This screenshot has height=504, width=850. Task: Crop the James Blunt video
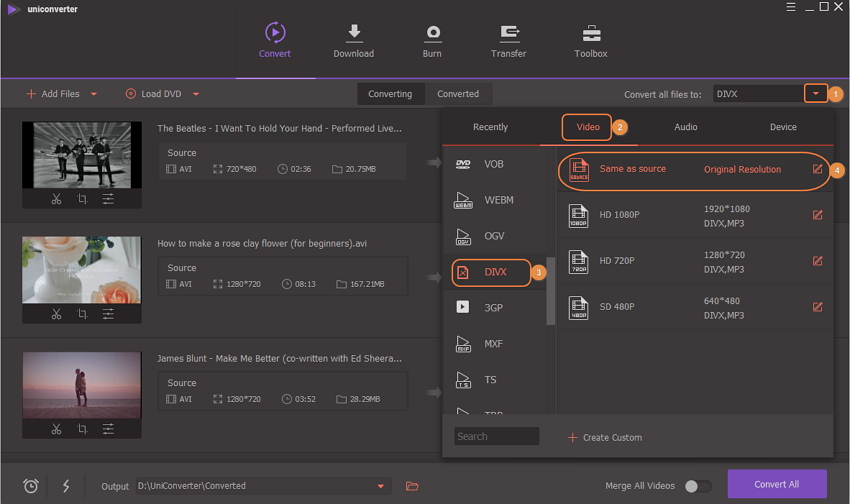[x=82, y=429]
